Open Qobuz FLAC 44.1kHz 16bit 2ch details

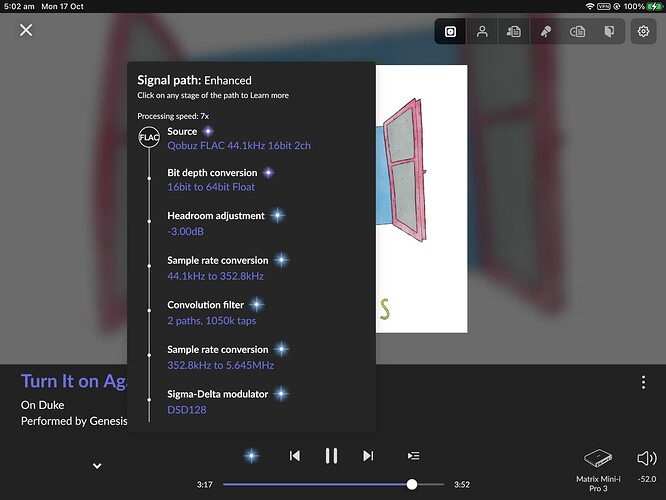click(x=239, y=146)
